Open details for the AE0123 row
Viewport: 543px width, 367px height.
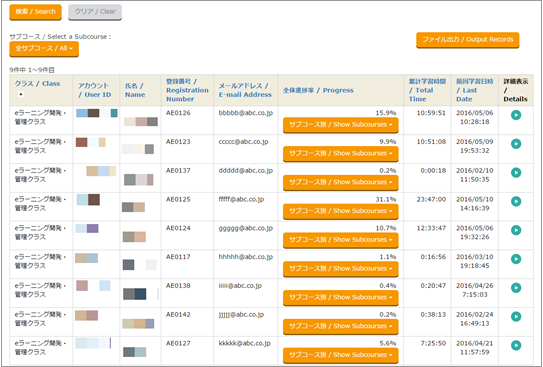[516, 144]
